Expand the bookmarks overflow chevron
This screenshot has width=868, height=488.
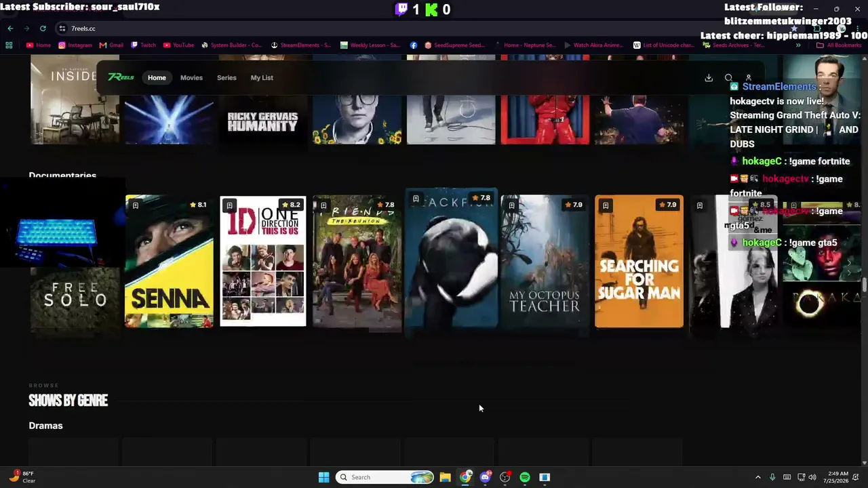click(x=798, y=45)
